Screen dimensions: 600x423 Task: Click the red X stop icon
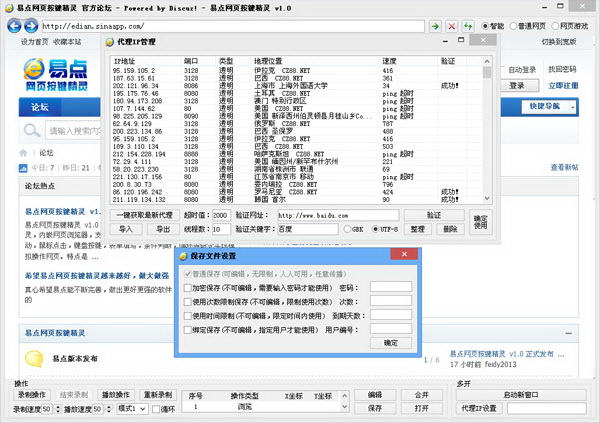coord(452,26)
